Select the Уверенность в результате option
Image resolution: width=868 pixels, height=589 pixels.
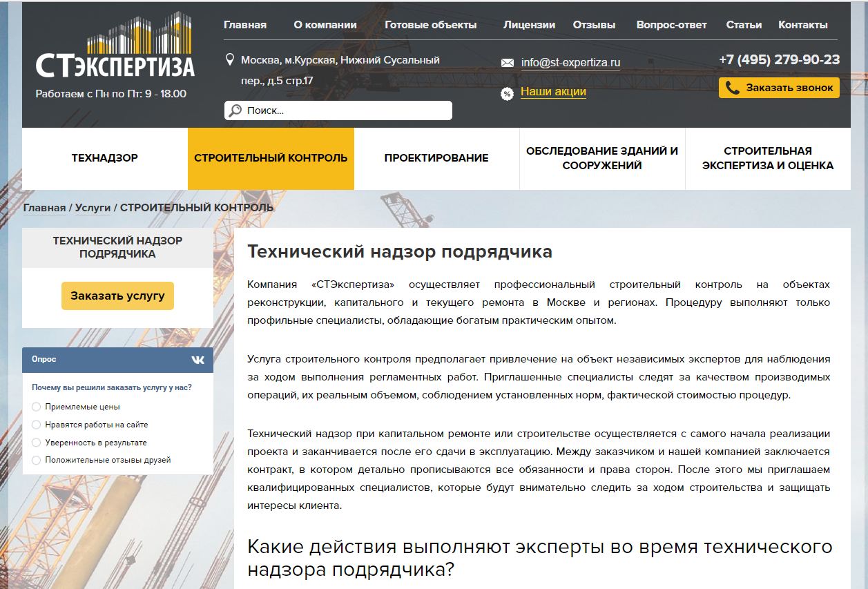pyautogui.click(x=37, y=443)
